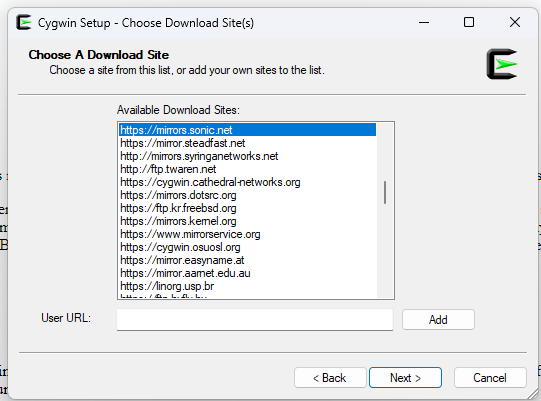Cancel the Cygwin setup
Image resolution: width=541 pixels, height=401 pixels.
click(490, 378)
